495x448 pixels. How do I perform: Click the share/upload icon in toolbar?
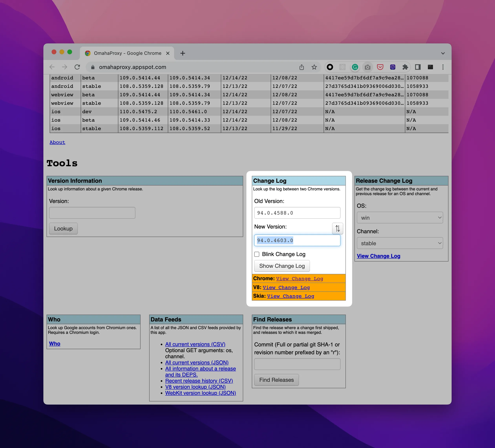click(x=302, y=67)
